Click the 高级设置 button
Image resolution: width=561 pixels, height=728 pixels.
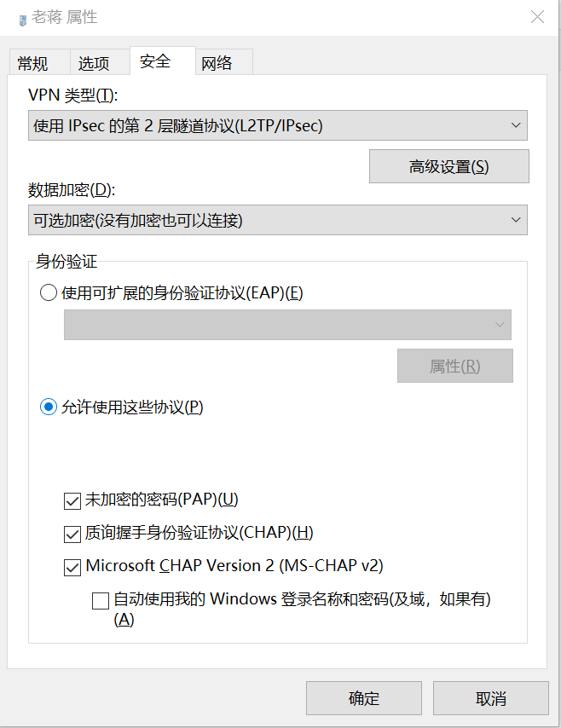coord(448,166)
